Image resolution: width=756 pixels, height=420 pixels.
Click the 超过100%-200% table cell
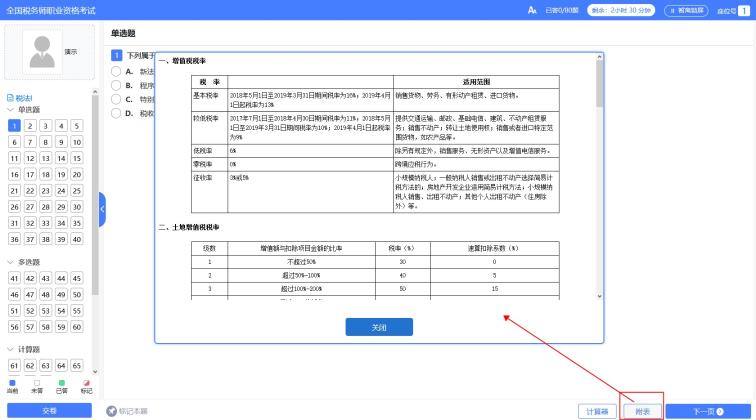click(301, 289)
